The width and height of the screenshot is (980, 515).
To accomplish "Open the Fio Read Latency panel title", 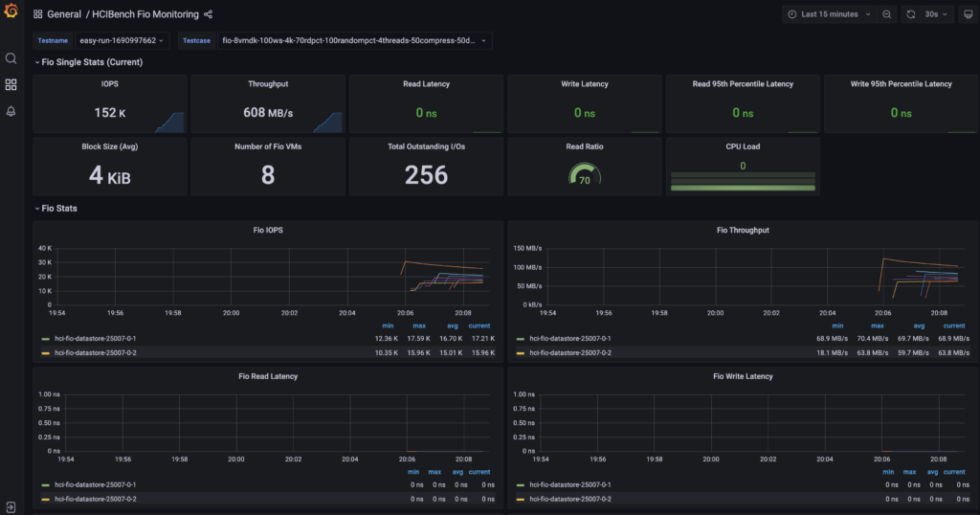I will [268, 376].
